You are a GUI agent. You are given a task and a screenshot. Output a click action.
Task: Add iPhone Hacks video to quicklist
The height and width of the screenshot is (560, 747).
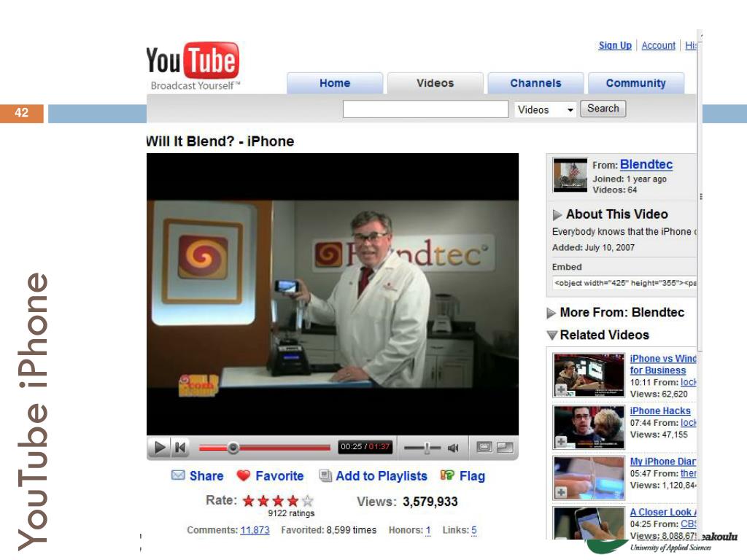click(562, 442)
